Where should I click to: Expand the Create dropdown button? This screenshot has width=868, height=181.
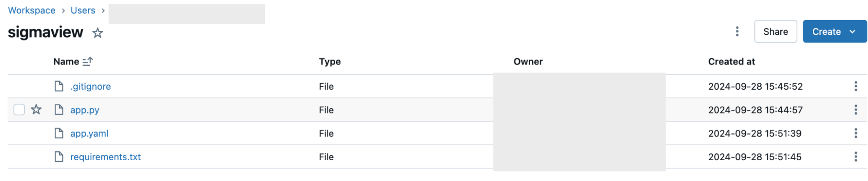pos(834,31)
